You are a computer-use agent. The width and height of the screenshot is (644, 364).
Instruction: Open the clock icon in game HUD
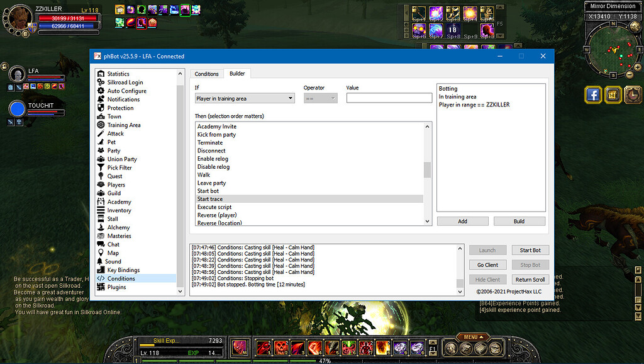633,95
